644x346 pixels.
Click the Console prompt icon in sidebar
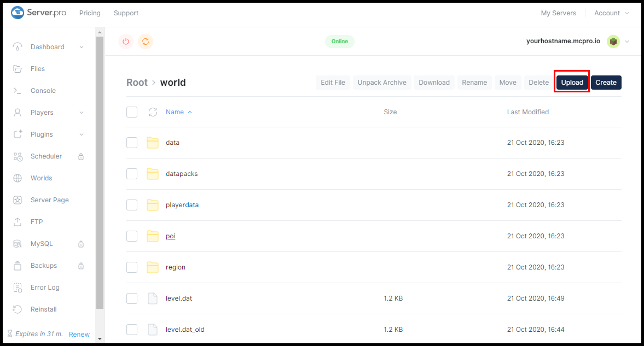[x=18, y=91]
